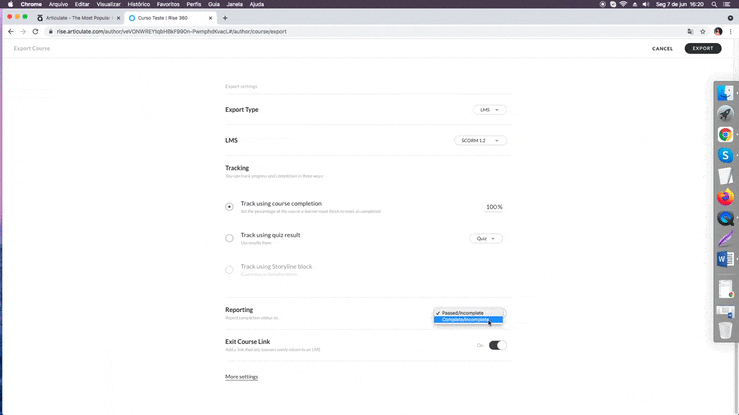Image resolution: width=739 pixels, height=415 pixels.
Task: Open the SCORM 1.2 LMS dropdown
Action: 480,141
